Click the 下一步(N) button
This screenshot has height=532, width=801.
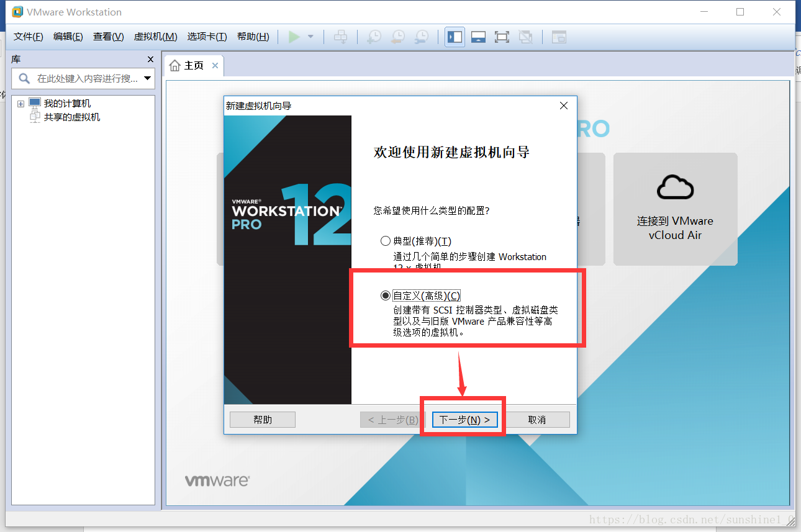(x=464, y=419)
